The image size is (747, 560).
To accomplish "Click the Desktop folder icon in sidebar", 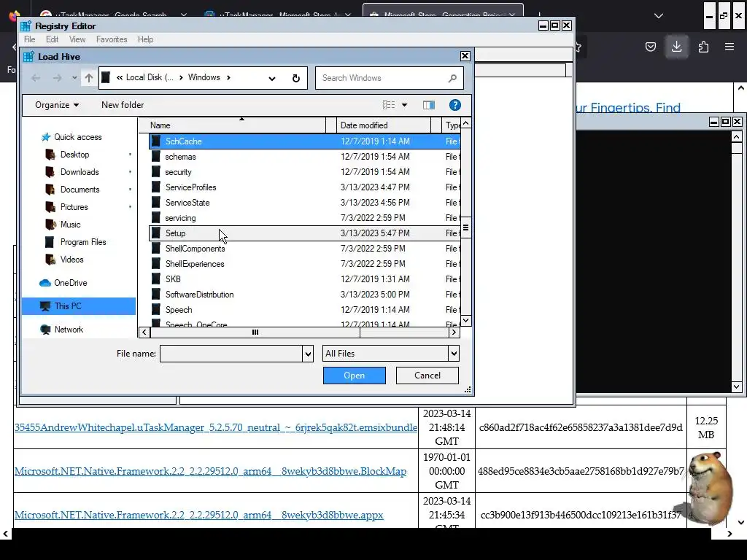I will point(50,155).
